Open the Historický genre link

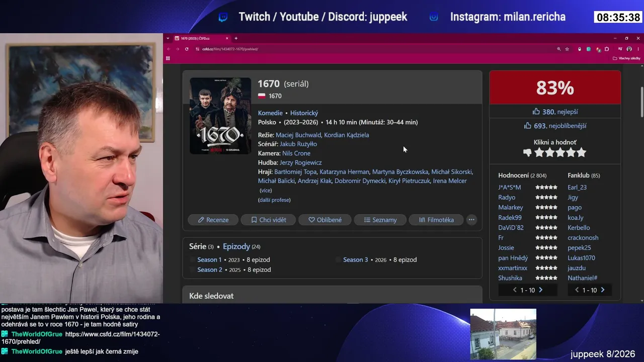pos(304,113)
